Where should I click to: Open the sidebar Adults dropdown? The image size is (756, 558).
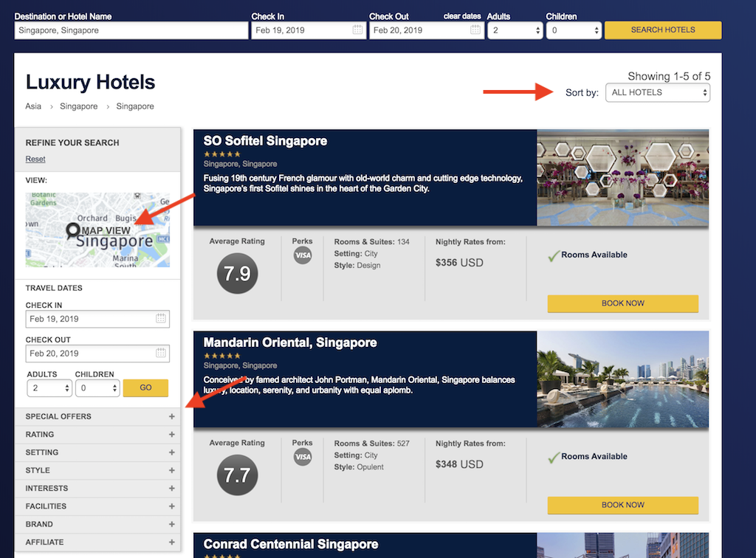(x=49, y=388)
